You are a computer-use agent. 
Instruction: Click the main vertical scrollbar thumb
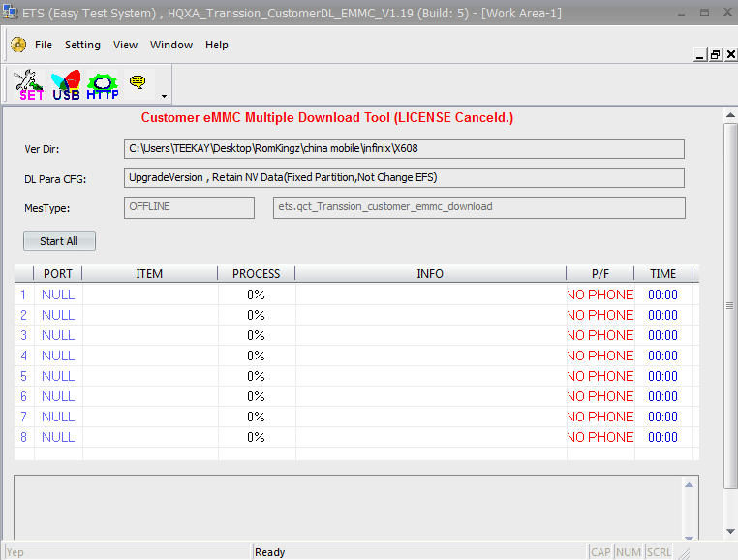click(x=730, y=306)
